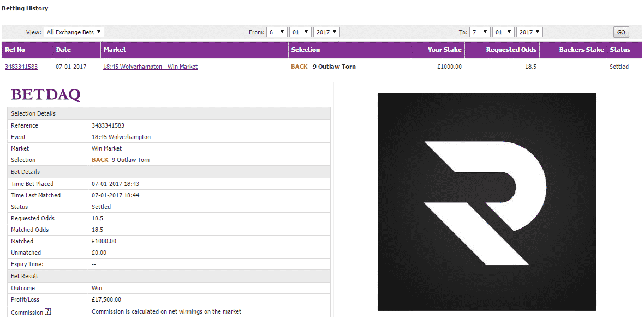Click the Selection Details section header
Viewport: 644px width, 336px height.
point(169,113)
